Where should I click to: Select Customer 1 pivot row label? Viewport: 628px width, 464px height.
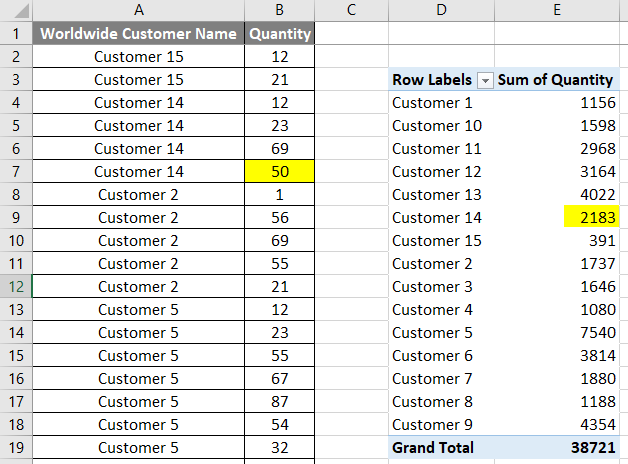click(432, 103)
